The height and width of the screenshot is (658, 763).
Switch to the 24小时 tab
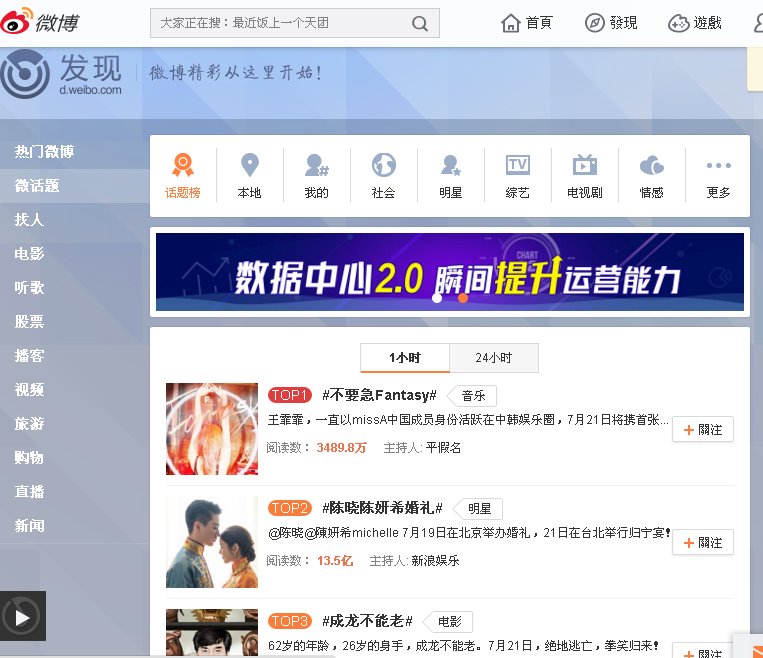494,358
